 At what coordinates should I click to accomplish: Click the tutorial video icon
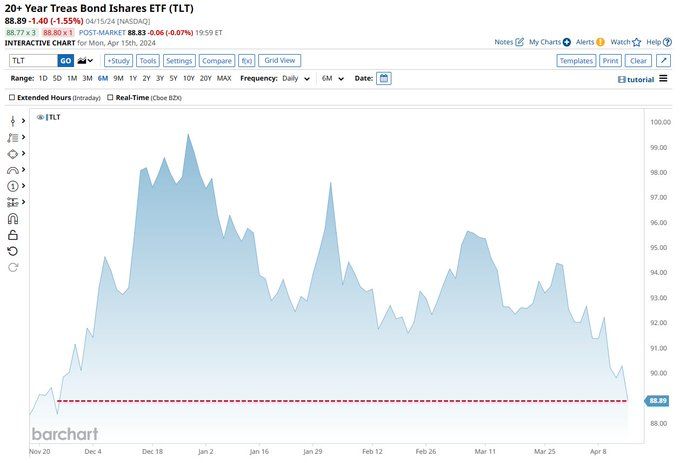[x=621, y=80]
